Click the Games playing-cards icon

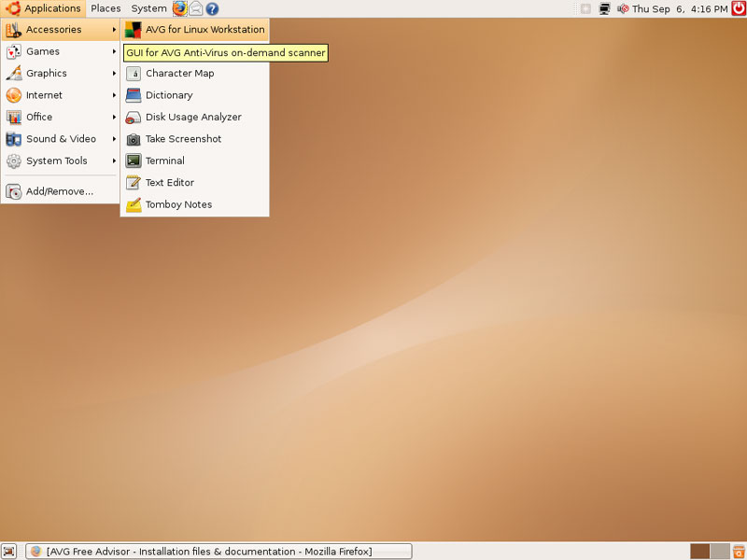[14, 51]
